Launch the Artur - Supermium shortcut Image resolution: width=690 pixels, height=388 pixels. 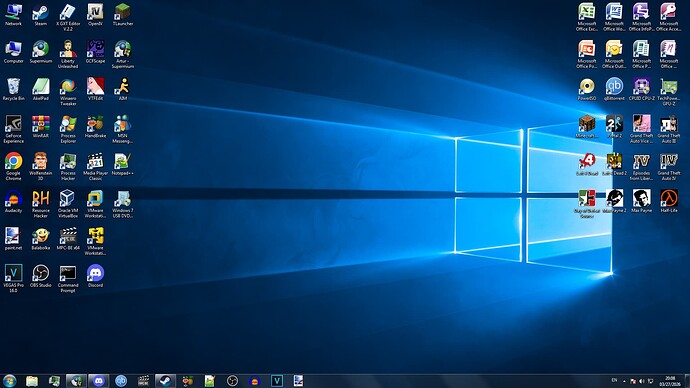pyautogui.click(x=122, y=55)
